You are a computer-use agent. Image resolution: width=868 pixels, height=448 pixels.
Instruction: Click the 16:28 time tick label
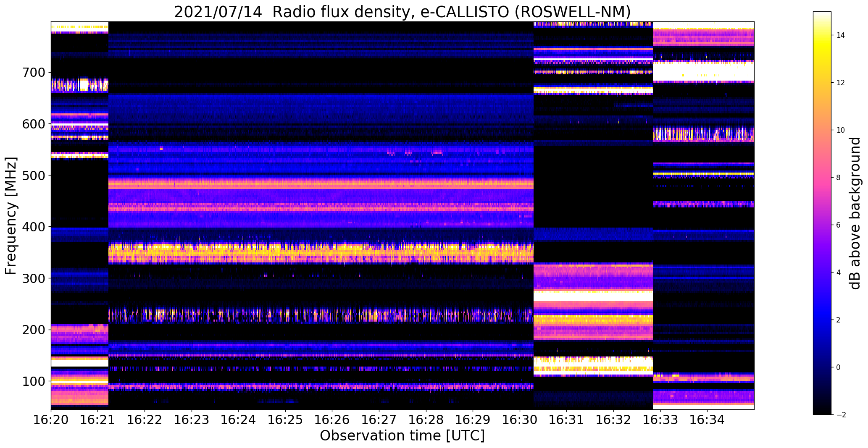pyautogui.click(x=426, y=420)
